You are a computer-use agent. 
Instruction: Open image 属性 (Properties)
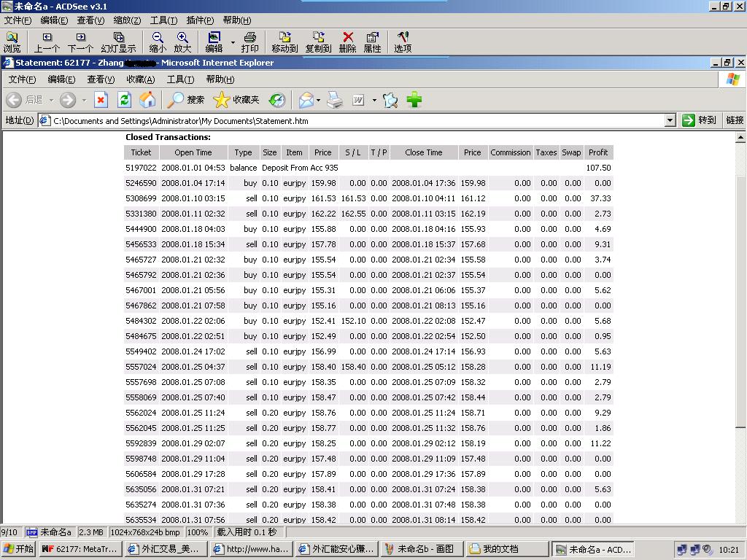pos(372,42)
